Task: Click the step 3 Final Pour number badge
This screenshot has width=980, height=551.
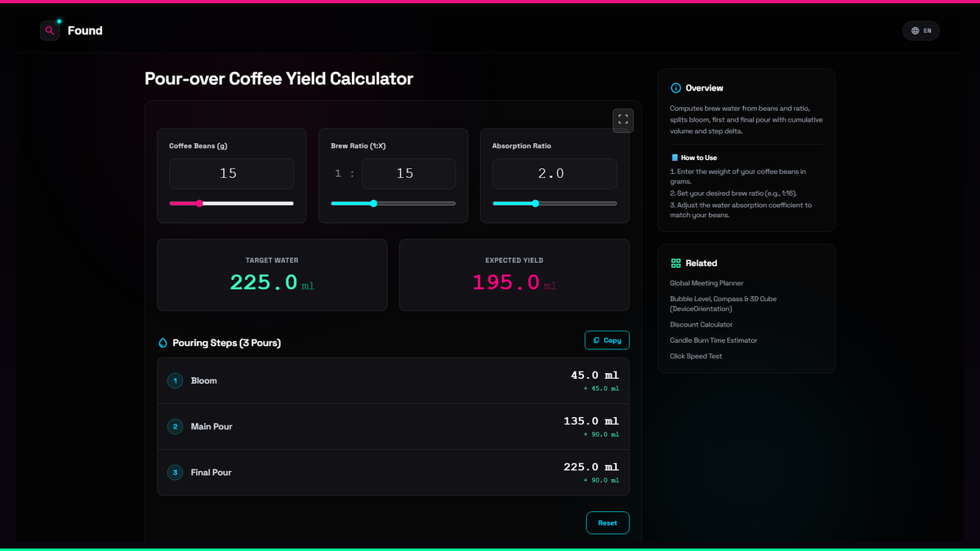Action: tap(175, 472)
